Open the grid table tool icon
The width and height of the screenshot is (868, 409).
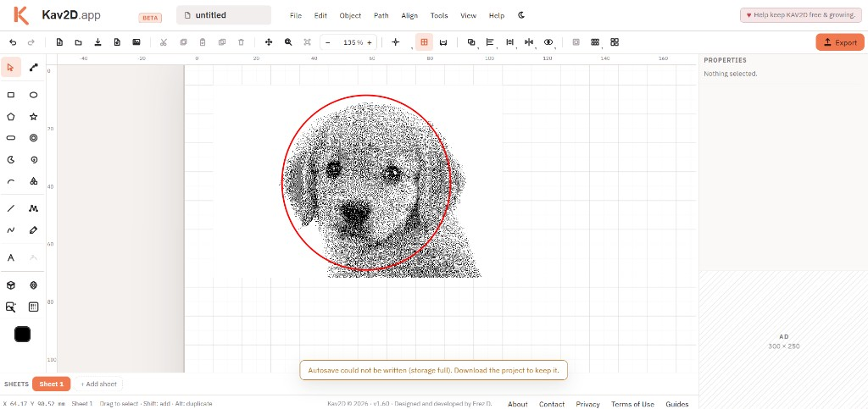(33, 307)
